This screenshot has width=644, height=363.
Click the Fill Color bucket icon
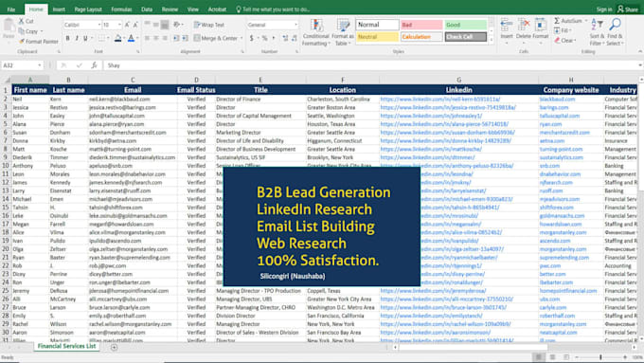click(x=117, y=38)
